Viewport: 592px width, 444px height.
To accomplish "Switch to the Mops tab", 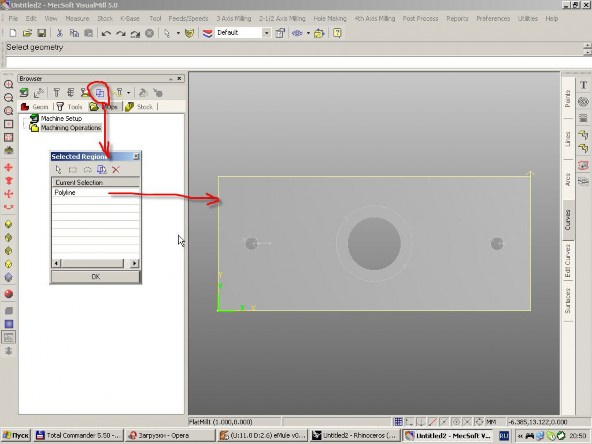I will [x=105, y=107].
